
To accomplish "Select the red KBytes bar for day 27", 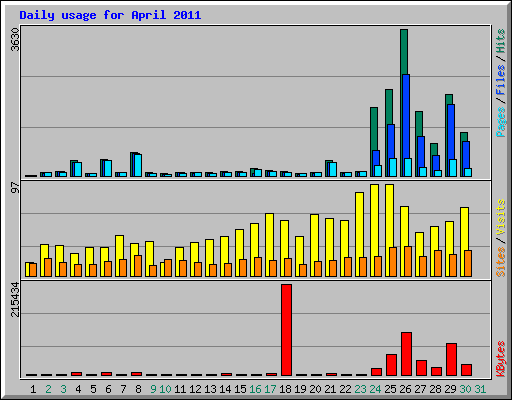I will [421, 368].
